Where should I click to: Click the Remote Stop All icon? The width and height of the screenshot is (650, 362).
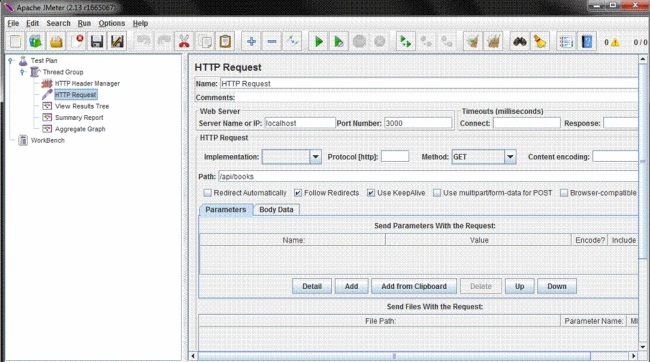point(426,41)
